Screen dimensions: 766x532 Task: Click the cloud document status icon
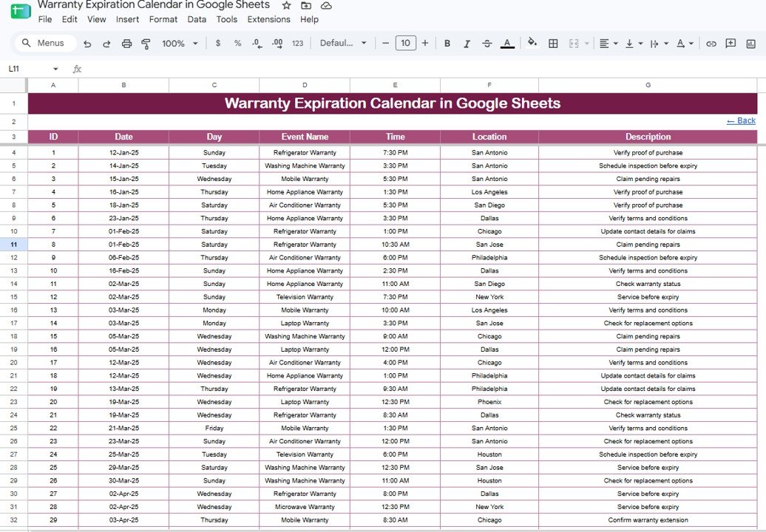(x=326, y=5)
